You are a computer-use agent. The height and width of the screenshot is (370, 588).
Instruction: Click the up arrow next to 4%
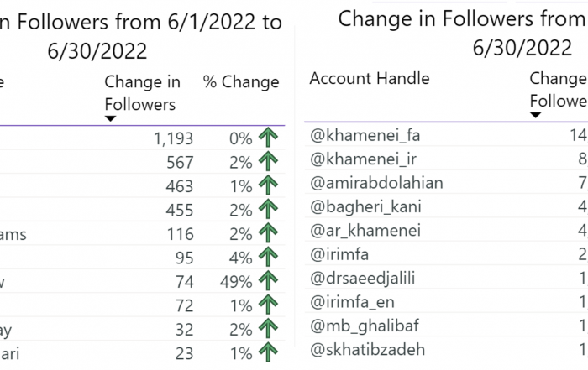click(x=268, y=257)
